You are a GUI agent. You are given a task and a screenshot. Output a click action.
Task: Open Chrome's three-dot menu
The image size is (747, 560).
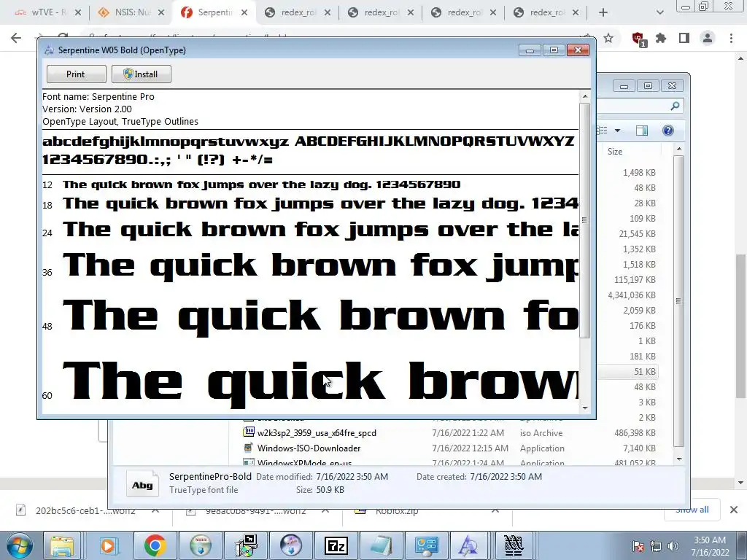(x=731, y=38)
